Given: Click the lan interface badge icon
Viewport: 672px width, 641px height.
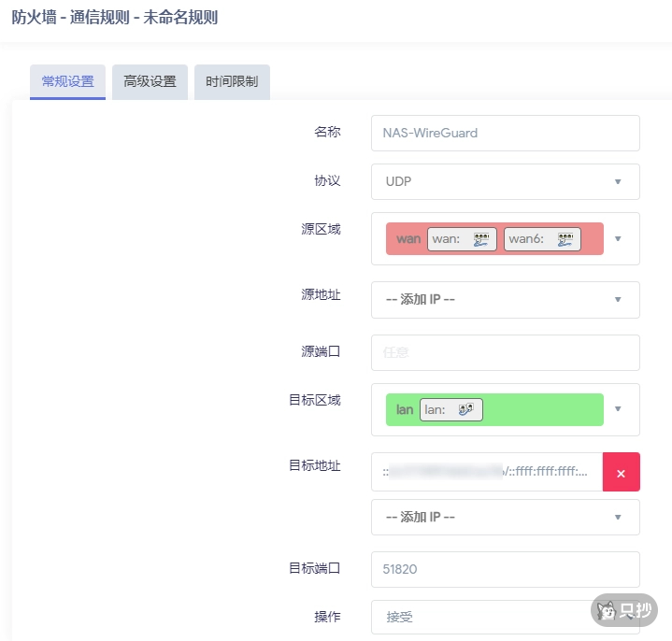Looking at the screenshot, I should tap(465, 409).
